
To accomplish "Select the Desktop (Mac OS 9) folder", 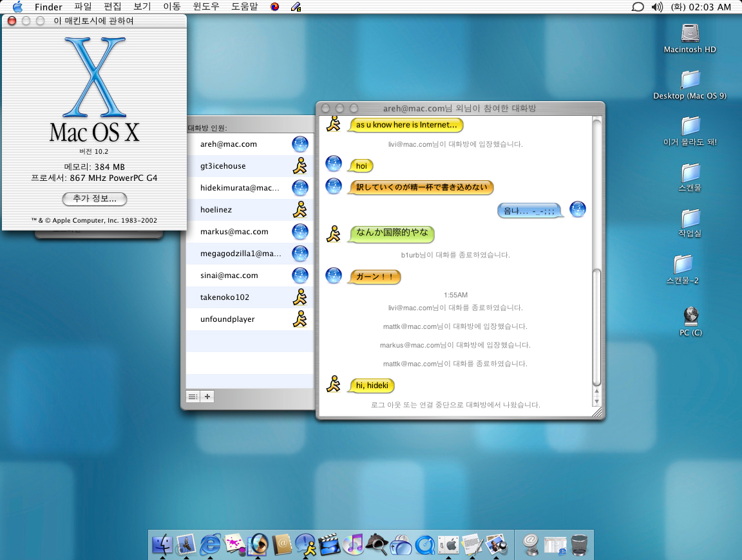I will click(x=690, y=80).
